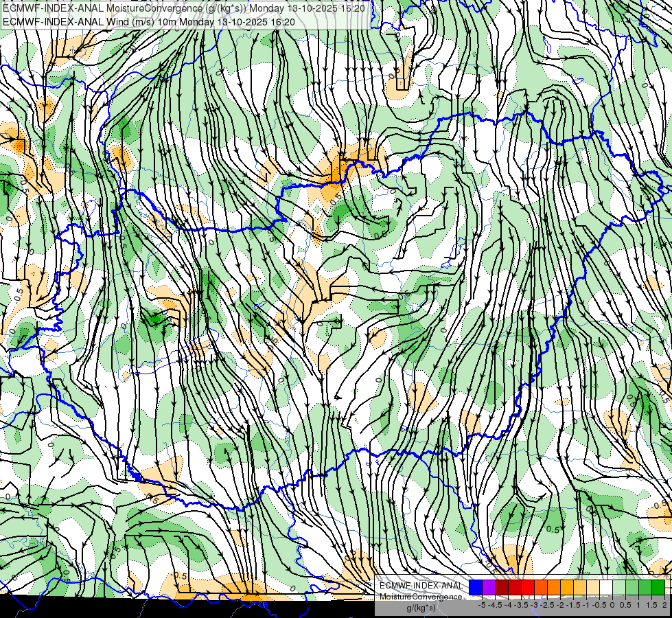The width and height of the screenshot is (672, 618).
Task: Pick the lightest green legend swatch
Action: tap(619, 587)
